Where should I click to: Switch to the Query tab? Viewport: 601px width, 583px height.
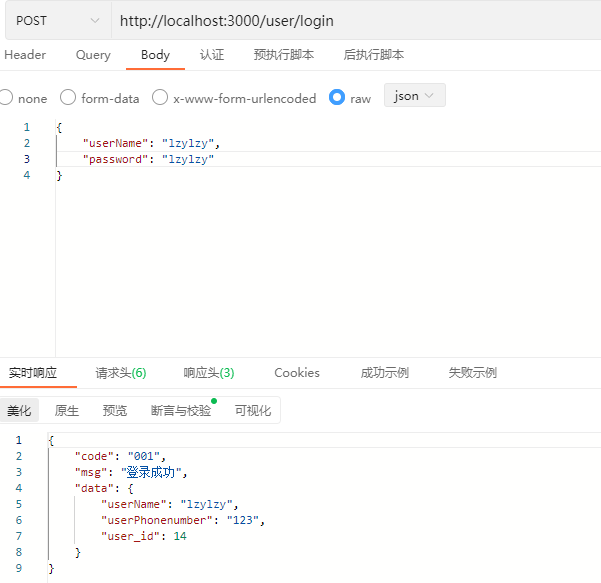point(93,55)
